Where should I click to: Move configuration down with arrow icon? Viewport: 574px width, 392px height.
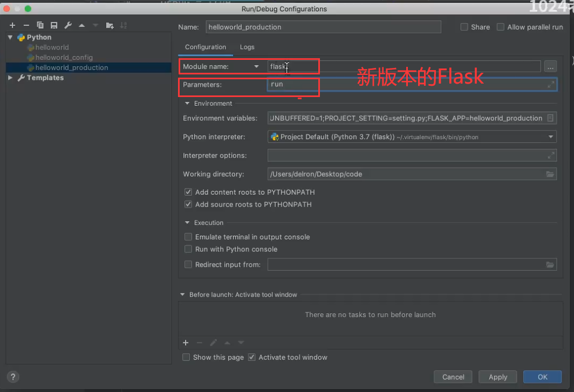[95, 25]
